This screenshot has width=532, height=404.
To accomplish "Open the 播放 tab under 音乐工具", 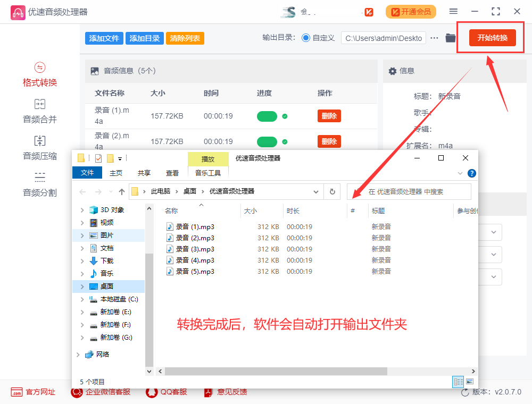I will coord(208,159).
